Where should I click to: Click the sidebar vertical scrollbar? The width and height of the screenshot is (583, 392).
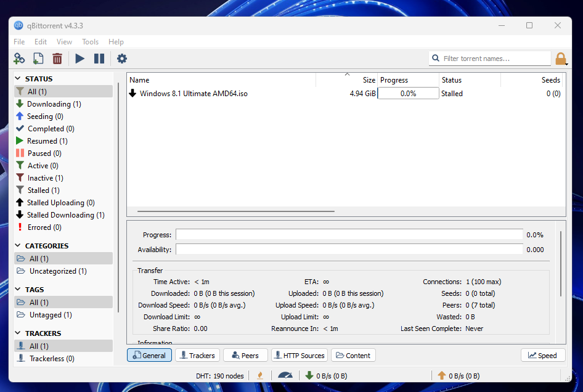click(118, 197)
